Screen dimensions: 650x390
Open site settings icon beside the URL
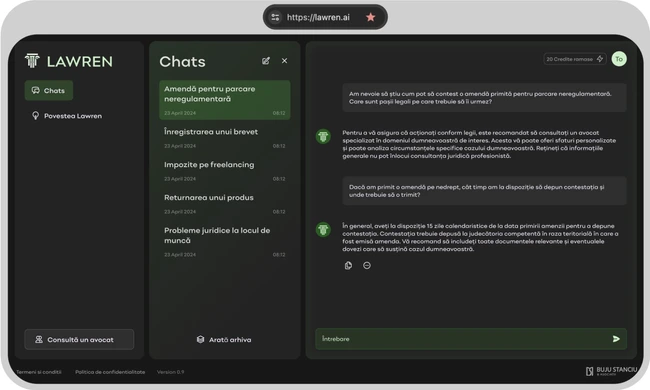[275, 17]
